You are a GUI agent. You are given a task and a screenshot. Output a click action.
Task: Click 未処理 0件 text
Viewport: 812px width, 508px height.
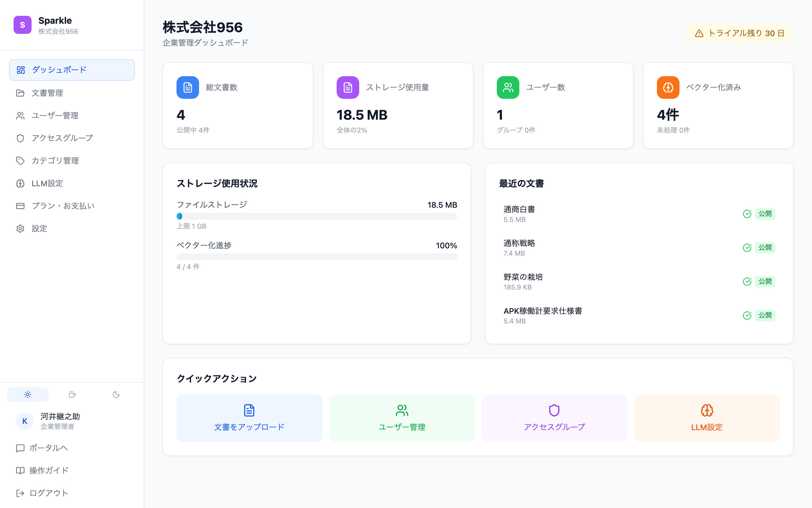pyautogui.click(x=673, y=130)
